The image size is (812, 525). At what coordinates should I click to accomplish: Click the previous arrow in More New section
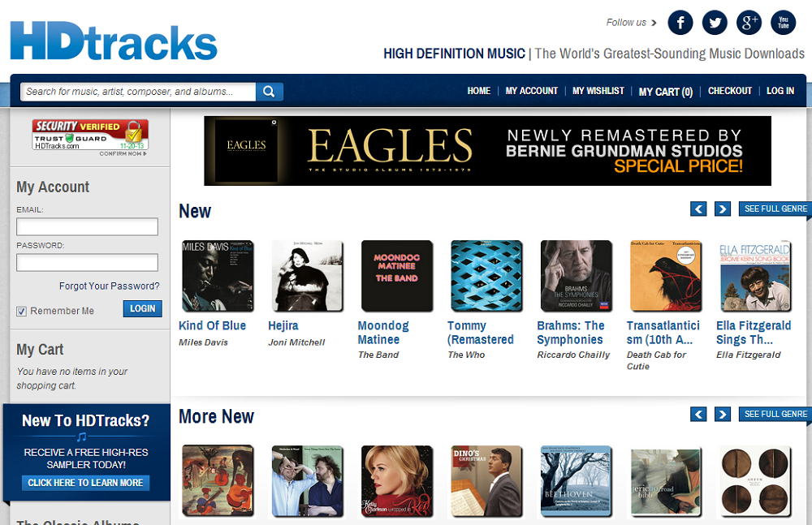tap(698, 414)
